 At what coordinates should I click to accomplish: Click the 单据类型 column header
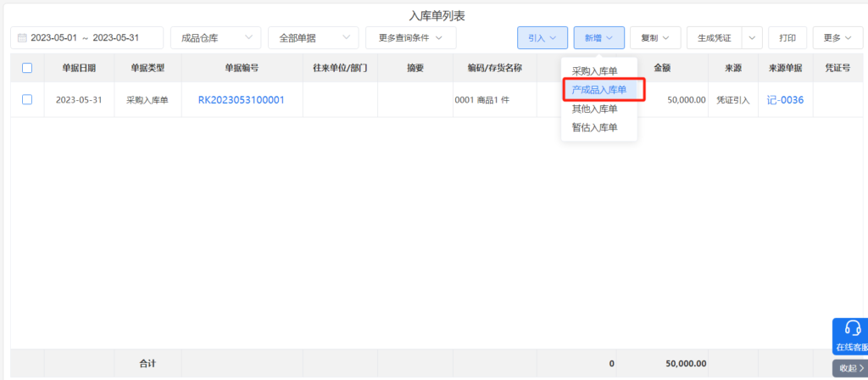click(x=147, y=68)
